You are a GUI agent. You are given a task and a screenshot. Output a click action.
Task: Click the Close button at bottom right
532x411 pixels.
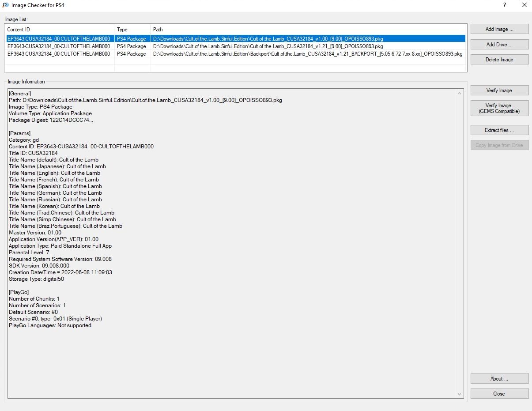coord(499,394)
